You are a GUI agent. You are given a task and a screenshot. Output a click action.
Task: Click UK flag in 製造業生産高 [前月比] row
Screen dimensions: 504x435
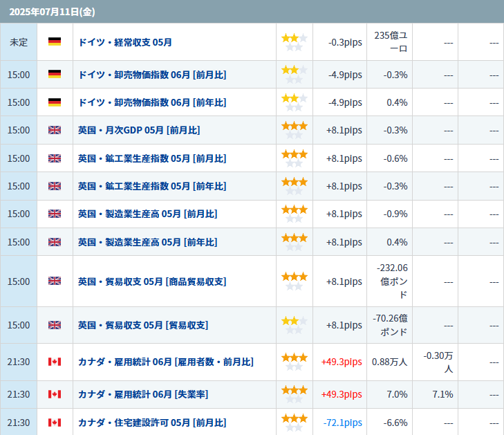pyautogui.click(x=55, y=214)
